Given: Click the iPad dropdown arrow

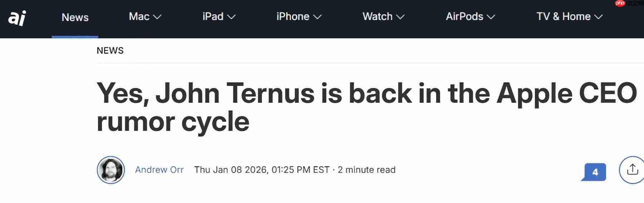Looking at the screenshot, I should (x=231, y=17).
